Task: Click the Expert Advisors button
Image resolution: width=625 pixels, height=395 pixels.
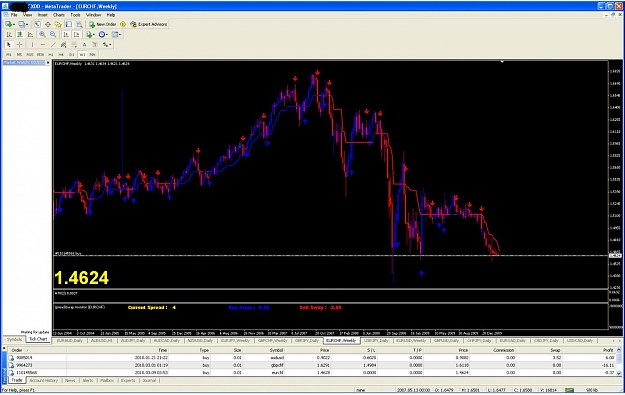Action: coord(149,24)
